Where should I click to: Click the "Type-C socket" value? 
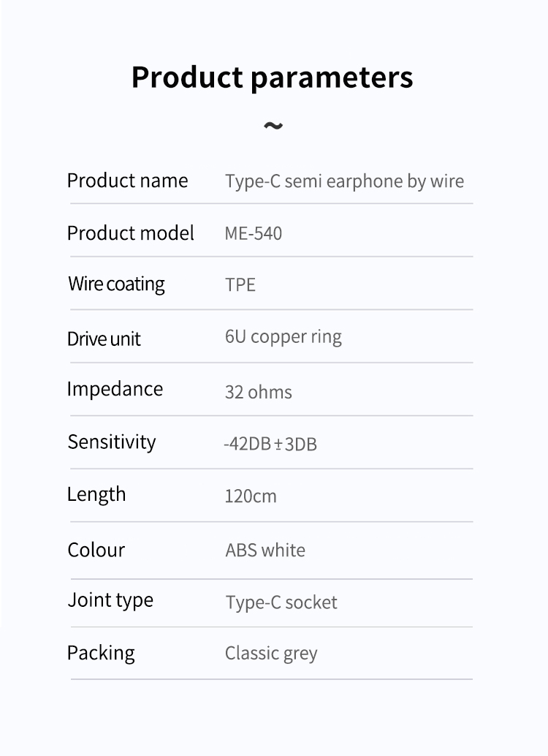tap(281, 602)
